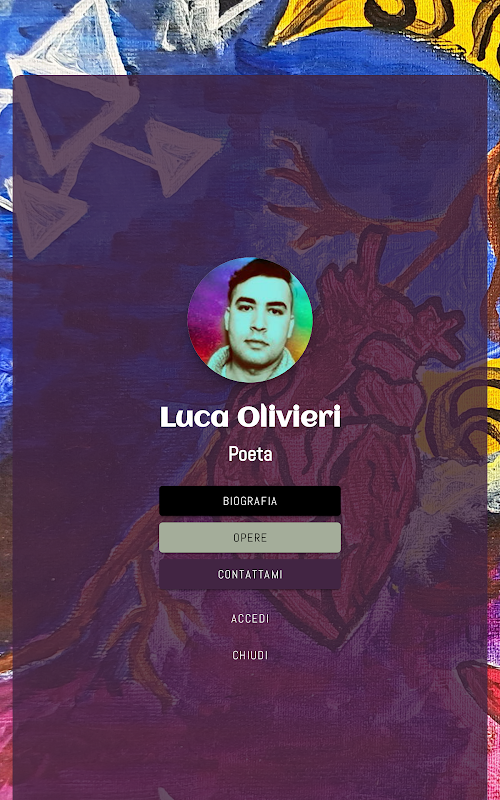Click the circular profile photo
The image size is (500, 800).
tap(250, 320)
